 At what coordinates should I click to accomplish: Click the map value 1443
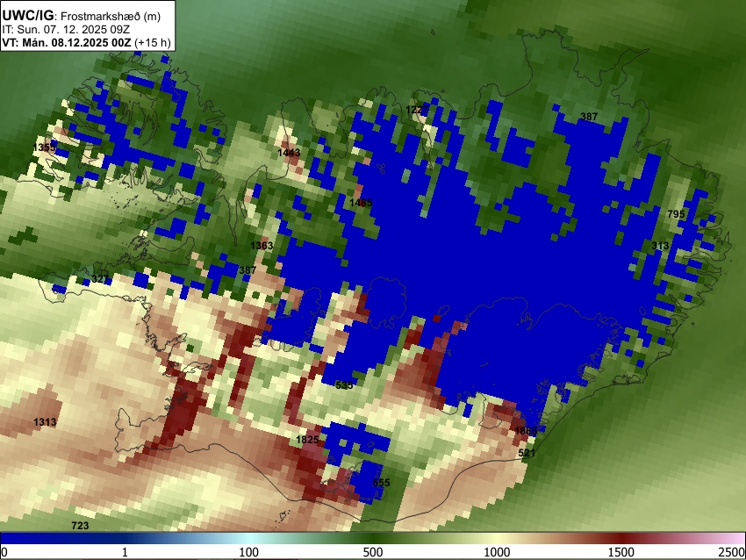point(289,153)
